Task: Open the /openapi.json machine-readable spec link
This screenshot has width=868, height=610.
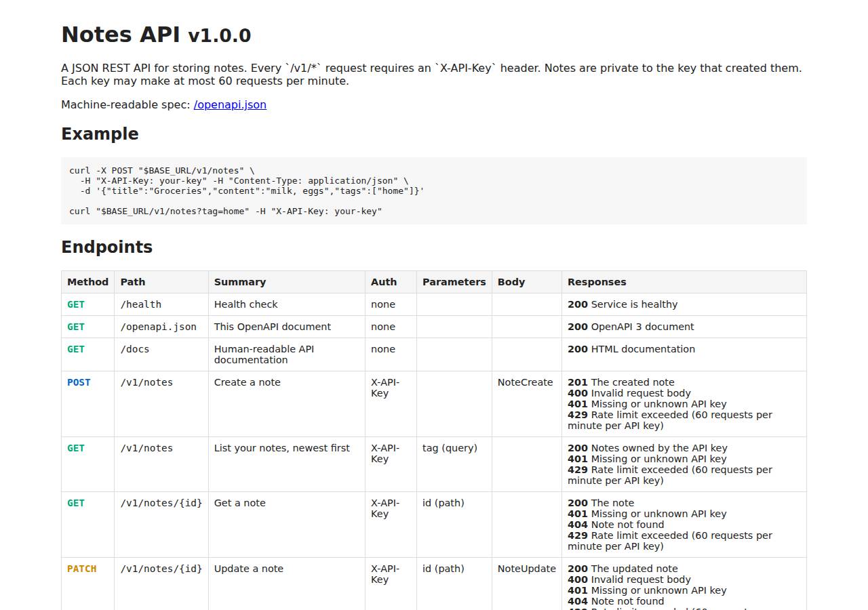Action: [x=230, y=104]
